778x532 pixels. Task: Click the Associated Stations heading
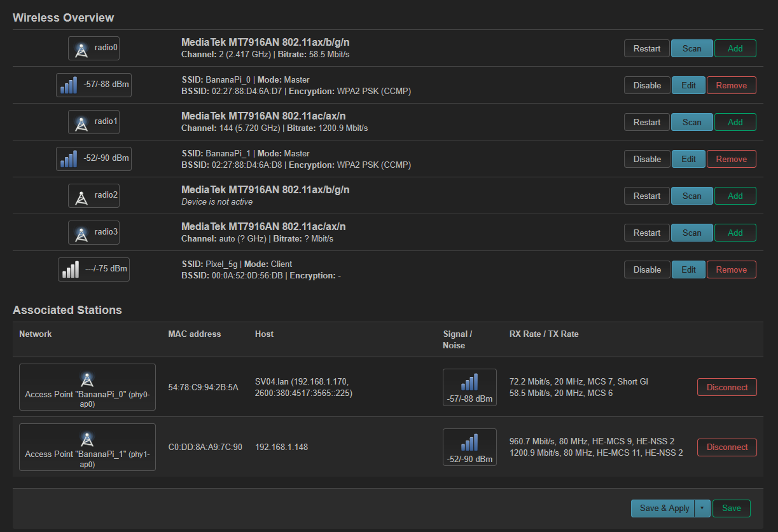[67, 310]
